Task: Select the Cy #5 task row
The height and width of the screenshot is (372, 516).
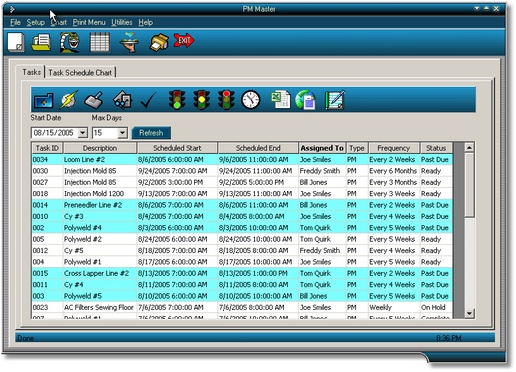Action: pyautogui.click(x=242, y=250)
